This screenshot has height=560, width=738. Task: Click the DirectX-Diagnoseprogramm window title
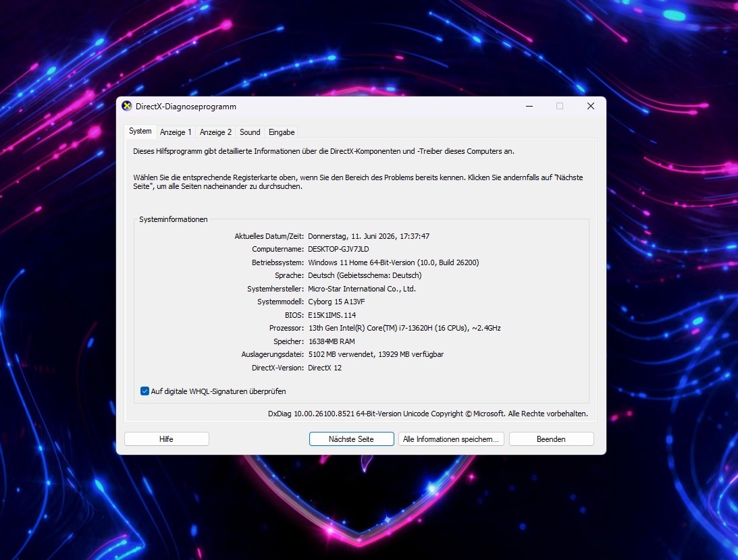point(186,107)
